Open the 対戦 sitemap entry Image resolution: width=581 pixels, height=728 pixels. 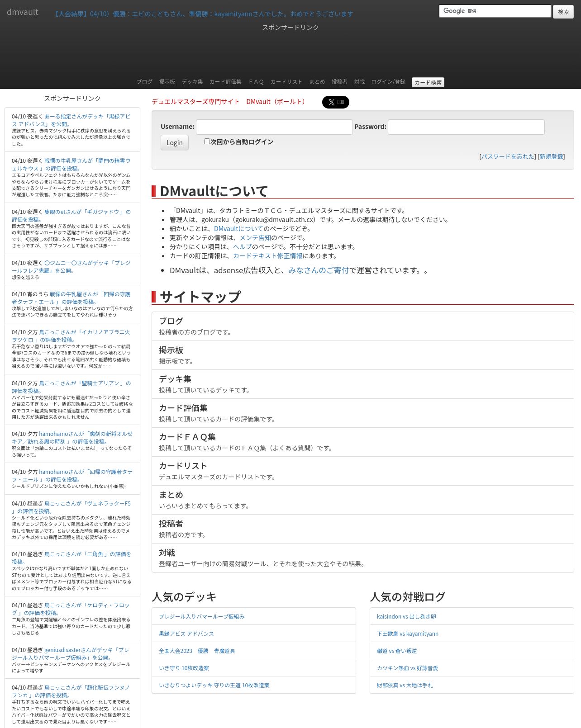[363, 558]
